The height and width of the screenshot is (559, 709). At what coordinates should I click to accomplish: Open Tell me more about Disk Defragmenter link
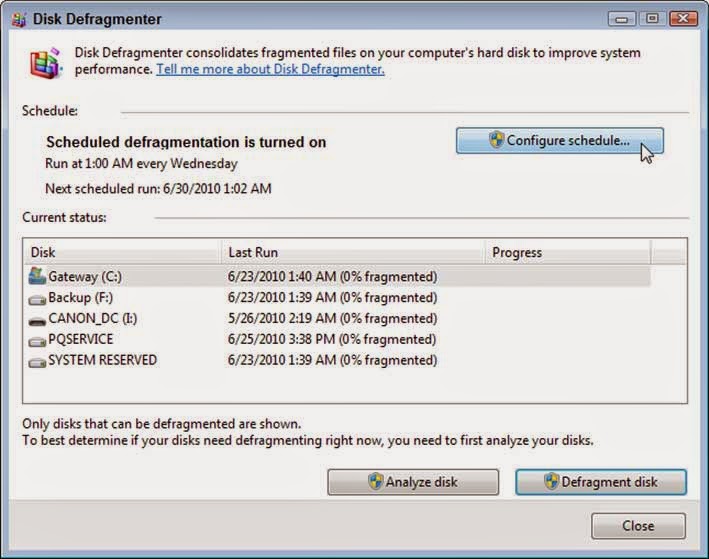click(x=270, y=69)
